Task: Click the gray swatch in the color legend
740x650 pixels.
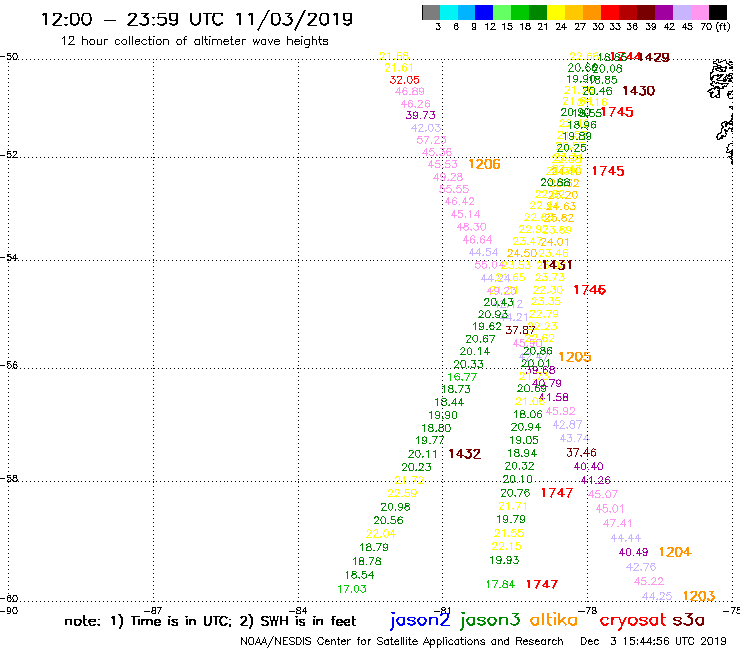Action: coord(431,12)
